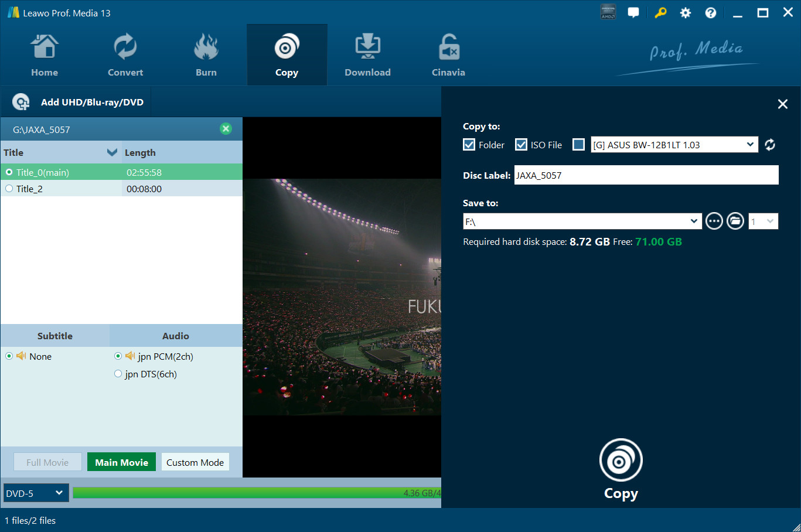Enable the ASUS disc drive checkbox
This screenshot has width=801, height=532.
[x=578, y=145]
